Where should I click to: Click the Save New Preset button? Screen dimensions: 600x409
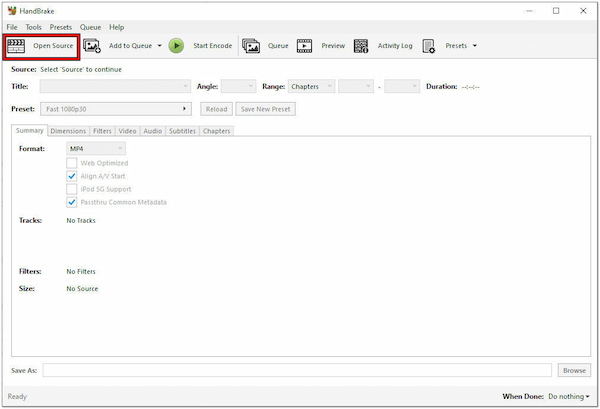click(264, 108)
